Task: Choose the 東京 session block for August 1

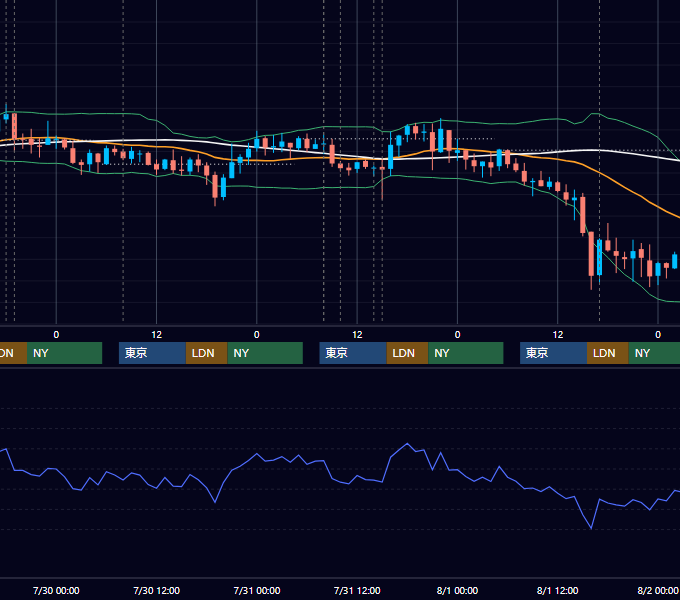Action: 553,353
